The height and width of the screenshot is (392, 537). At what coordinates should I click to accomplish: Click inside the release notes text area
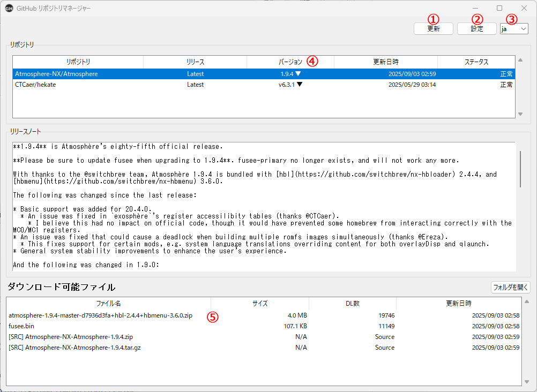(x=264, y=206)
